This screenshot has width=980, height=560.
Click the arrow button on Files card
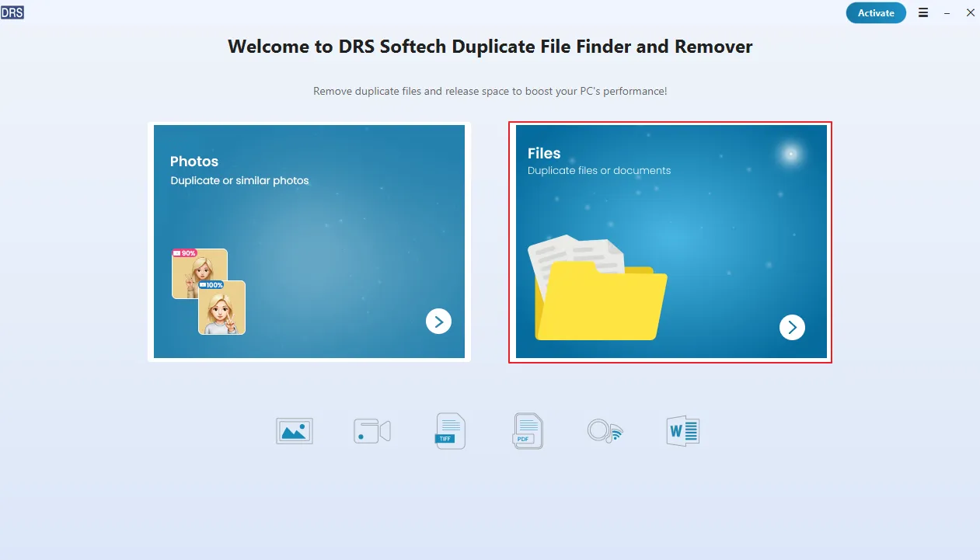[792, 327]
